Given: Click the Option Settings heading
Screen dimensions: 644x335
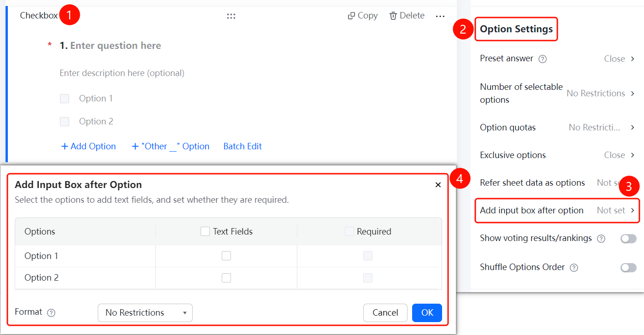Looking at the screenshot, I should pos(516,29).
